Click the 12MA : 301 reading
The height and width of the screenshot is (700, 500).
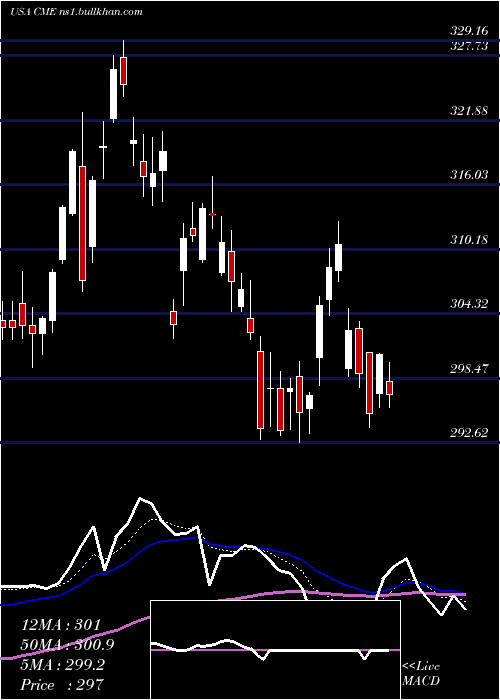click(62, 625)
